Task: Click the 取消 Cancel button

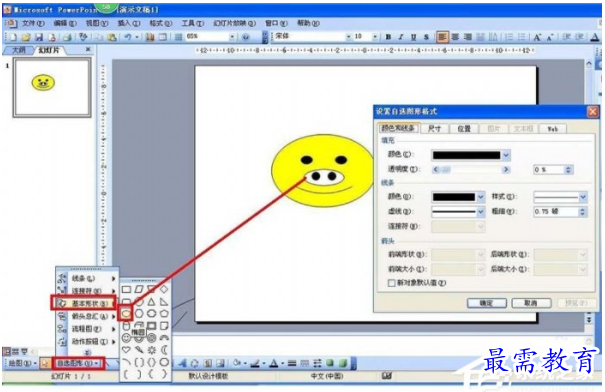Action: [x=531, y=303]
